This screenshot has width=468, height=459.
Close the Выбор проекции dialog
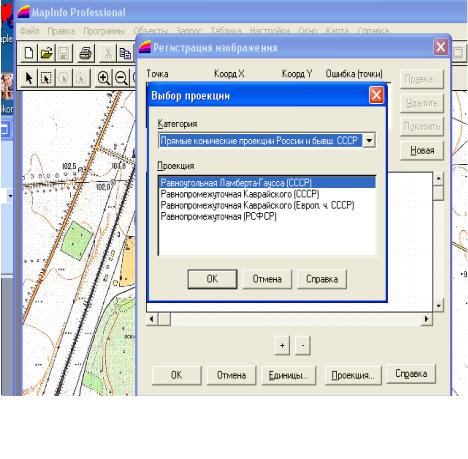point(376,96)
